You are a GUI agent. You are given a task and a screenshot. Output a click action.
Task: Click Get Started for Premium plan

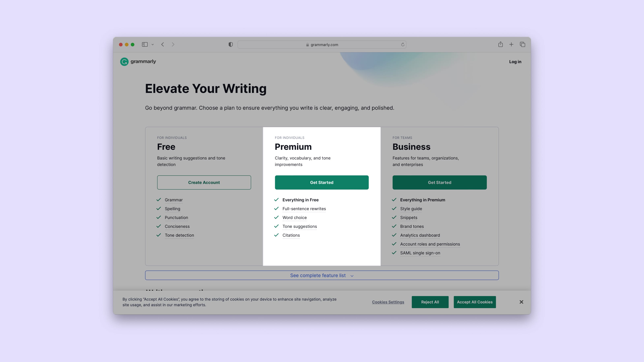coord(322,182)
